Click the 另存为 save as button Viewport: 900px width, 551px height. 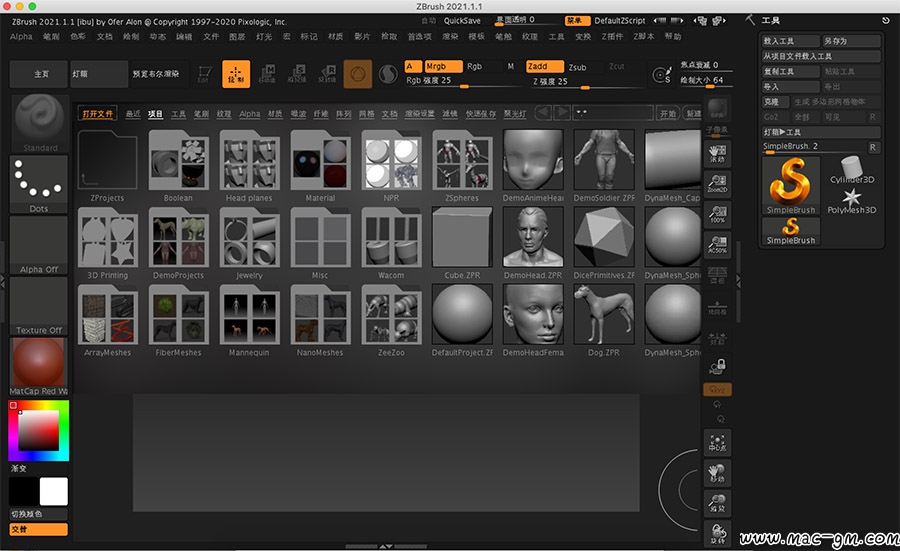[x=851, y=41]
